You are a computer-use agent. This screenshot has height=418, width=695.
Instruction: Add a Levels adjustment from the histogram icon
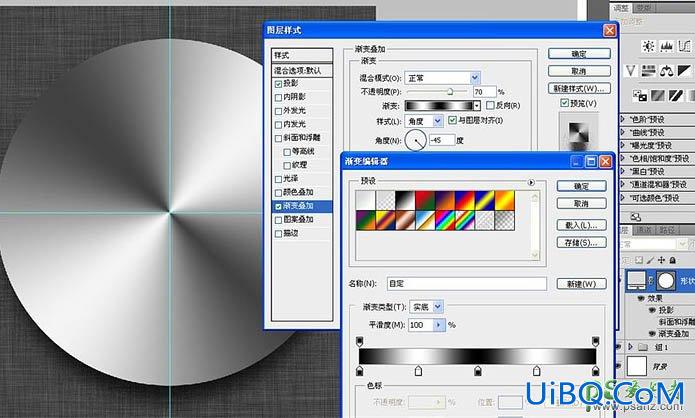pos(667,46)
